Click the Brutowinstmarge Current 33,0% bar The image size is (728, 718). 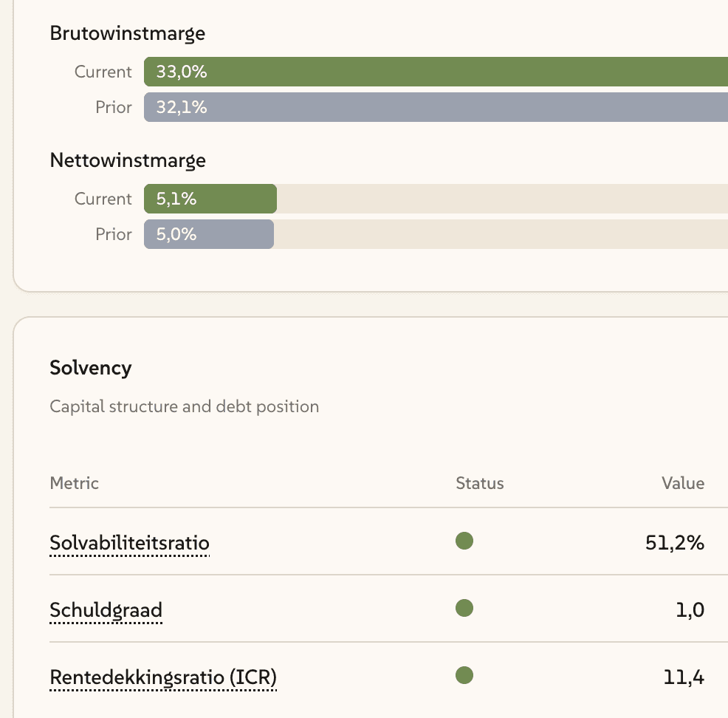(x=436, y=72)
